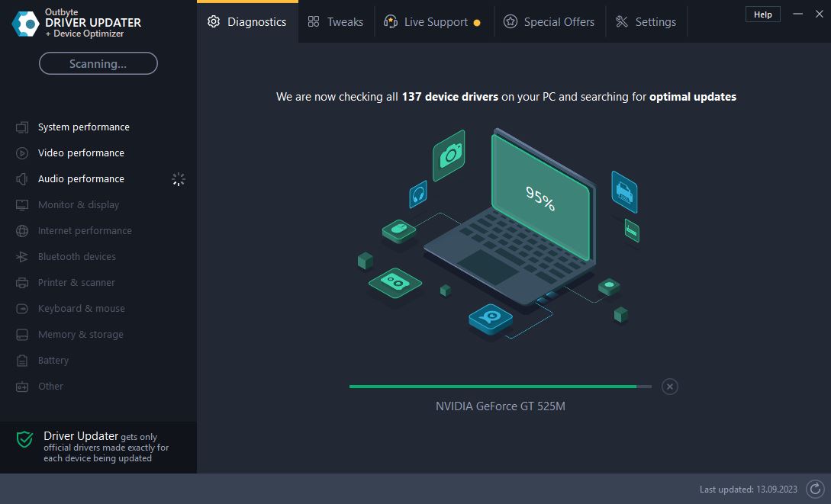
Task: Click the System performance monitor icon
Action: (x=21, y=127)
